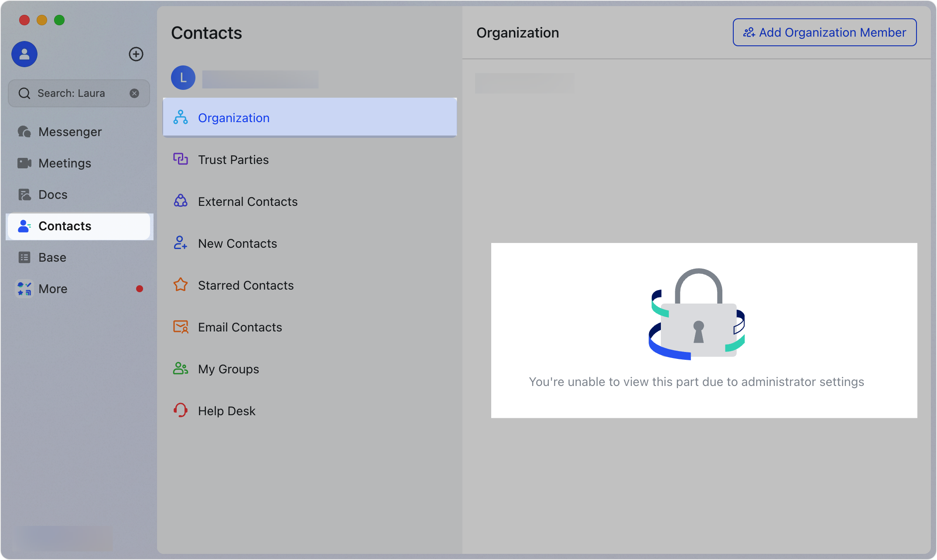Open your profile avatar in the sidebar
937x560 pixels.
pyautogui.click(x=24, y=54)
